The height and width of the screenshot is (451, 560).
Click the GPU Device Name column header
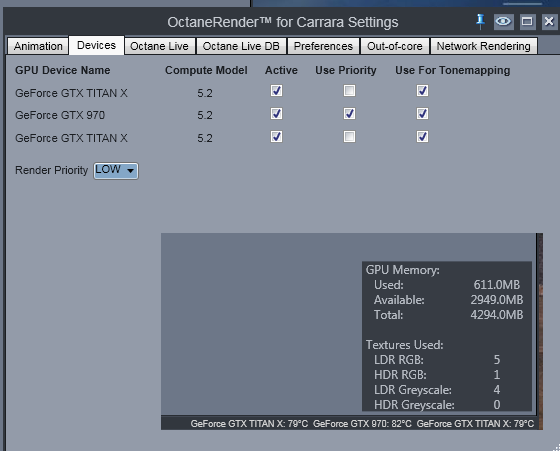(62, 70)
